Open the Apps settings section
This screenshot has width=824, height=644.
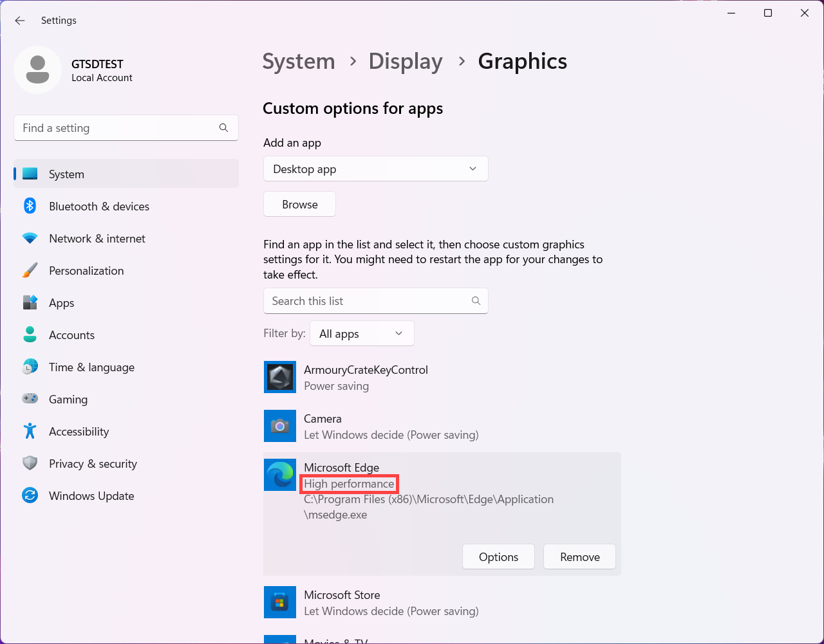click(x=62, y=303)
